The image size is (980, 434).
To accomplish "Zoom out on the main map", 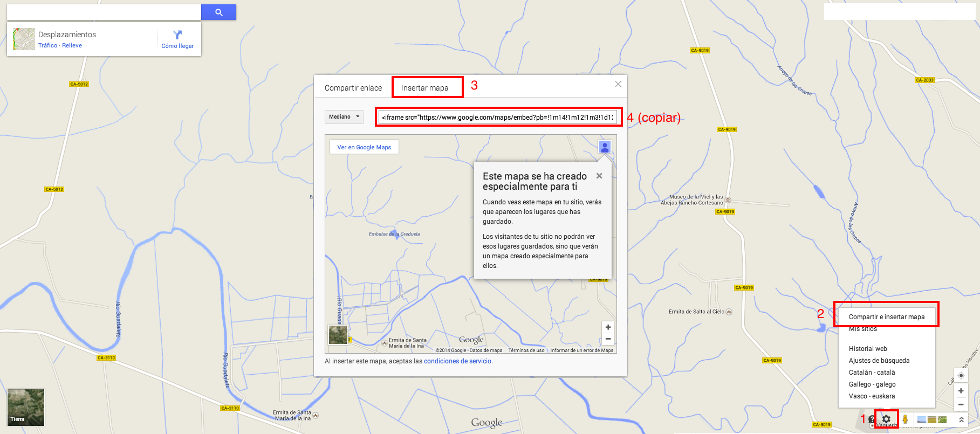I will (961, 404).
